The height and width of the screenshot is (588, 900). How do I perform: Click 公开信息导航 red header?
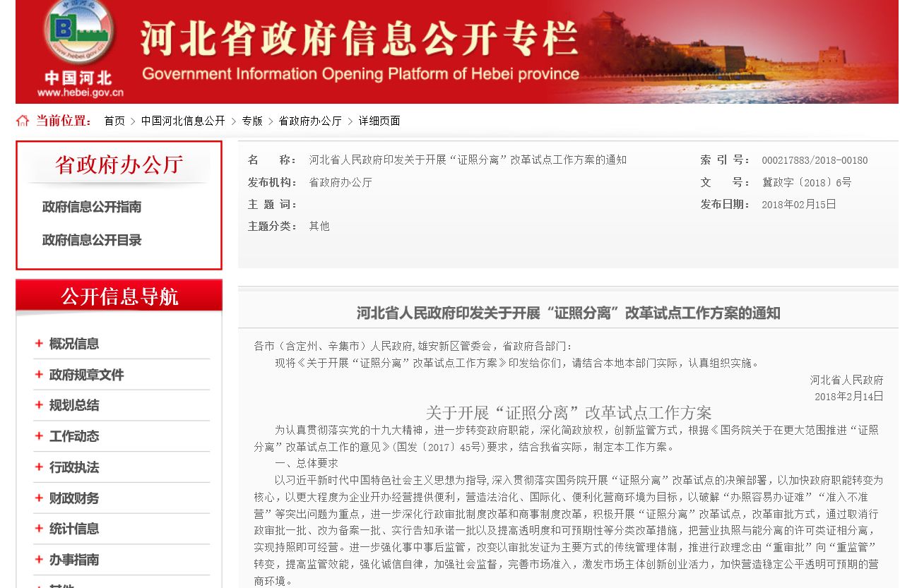click(x=119, y=296)
